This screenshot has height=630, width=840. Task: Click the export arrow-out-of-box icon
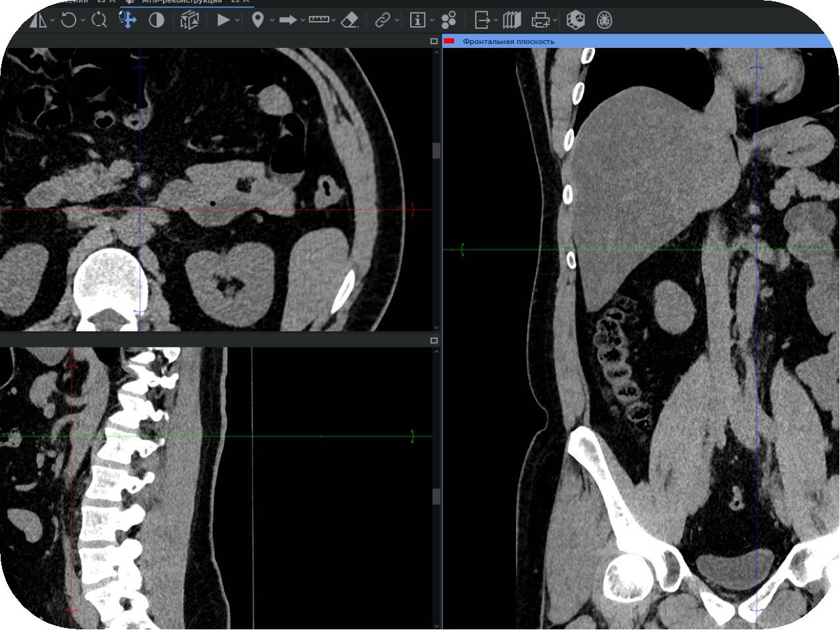coord(482,20)
